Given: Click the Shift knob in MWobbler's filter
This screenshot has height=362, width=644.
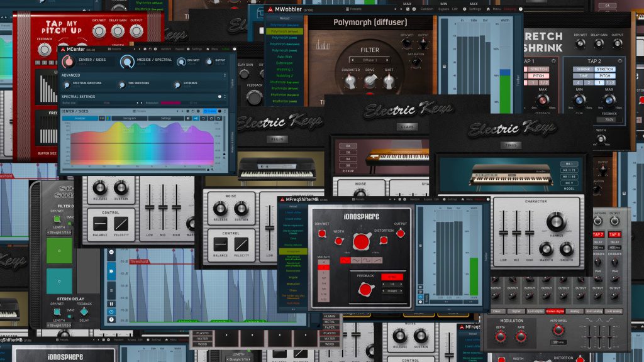Looking at the screenshot, I should [389, 82].
